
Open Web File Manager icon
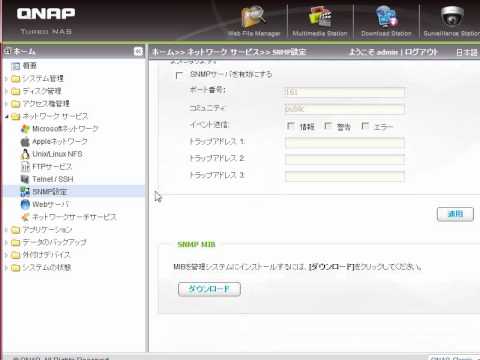click(254, 17)
